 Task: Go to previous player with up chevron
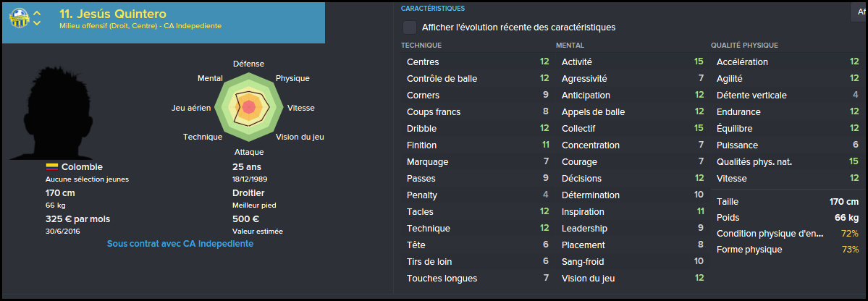[36, 12]
